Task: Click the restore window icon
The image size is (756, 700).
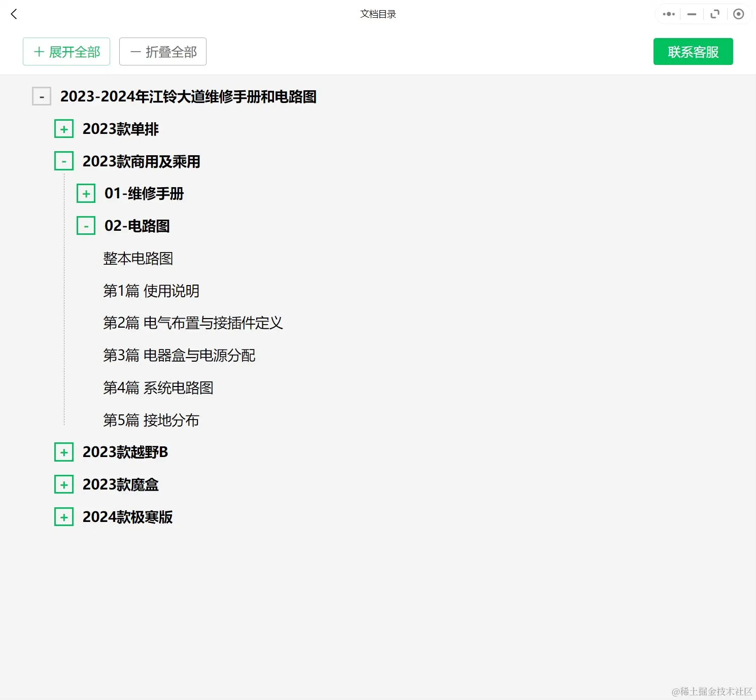Action: [715, 14]
